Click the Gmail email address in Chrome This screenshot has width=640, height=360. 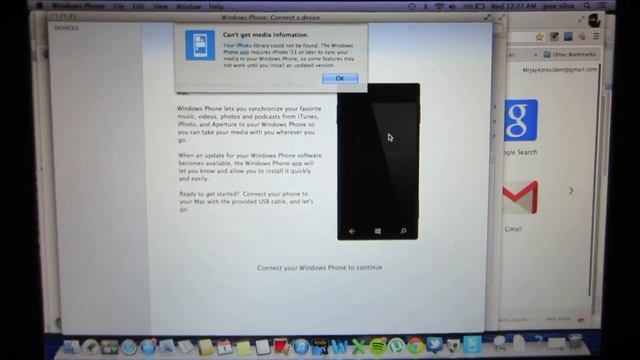pyautogui.click(x=559, y=70)
